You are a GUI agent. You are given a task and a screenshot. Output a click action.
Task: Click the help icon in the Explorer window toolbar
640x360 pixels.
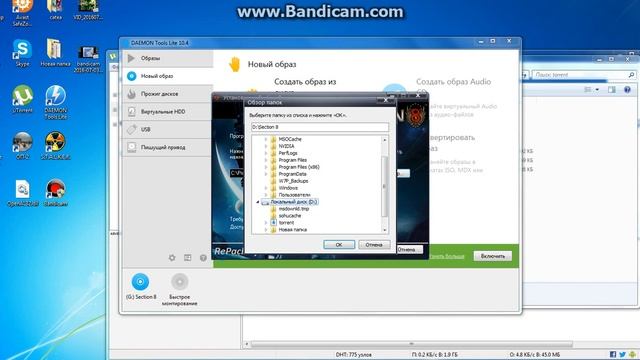pyautogui.click(x=627, y=90)
